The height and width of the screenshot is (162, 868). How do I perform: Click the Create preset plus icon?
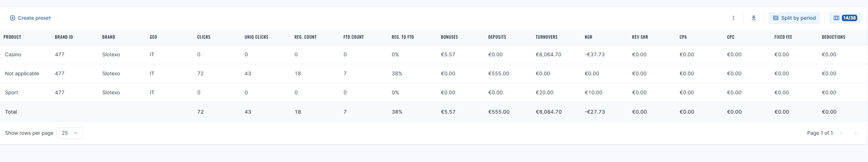tap(12, 18)
